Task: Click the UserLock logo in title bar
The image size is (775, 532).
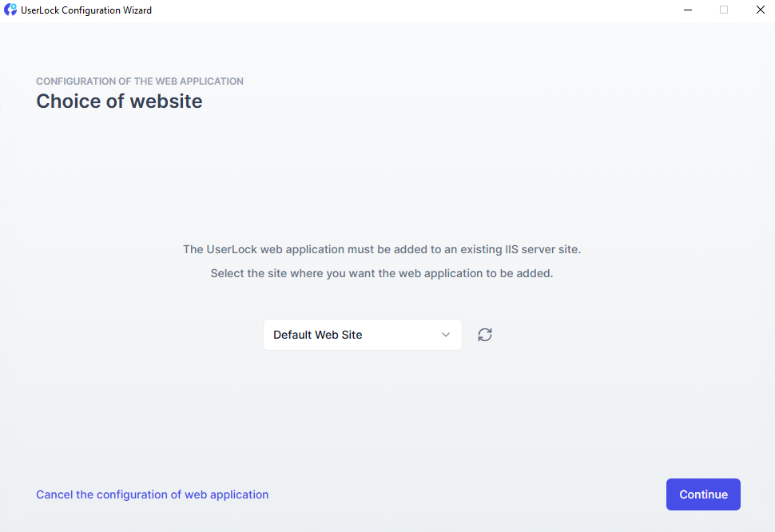Action: (x=10, y=10)
